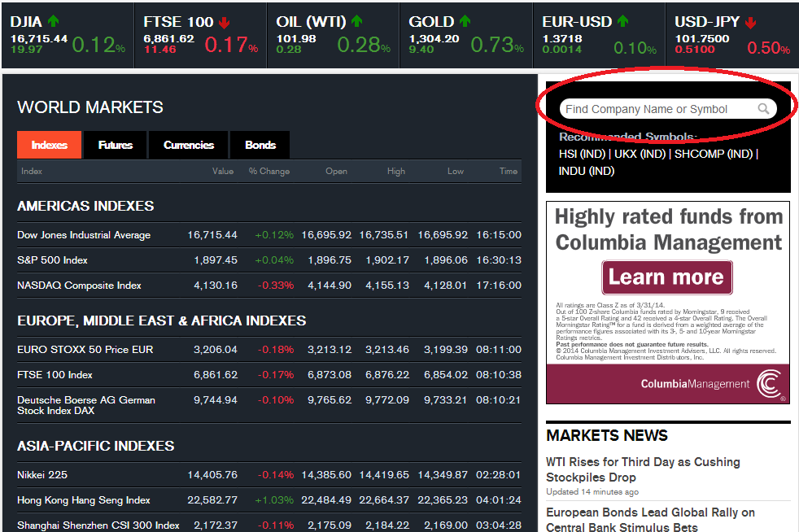This screenshot has width=799, height=532.
Task: Click the Low column header
Action: pos(456,171)
